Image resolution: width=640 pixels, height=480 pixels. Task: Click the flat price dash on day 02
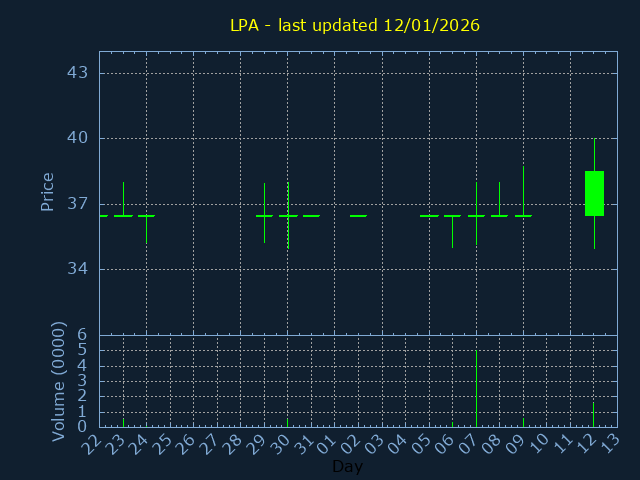click(x=358, y=215)
